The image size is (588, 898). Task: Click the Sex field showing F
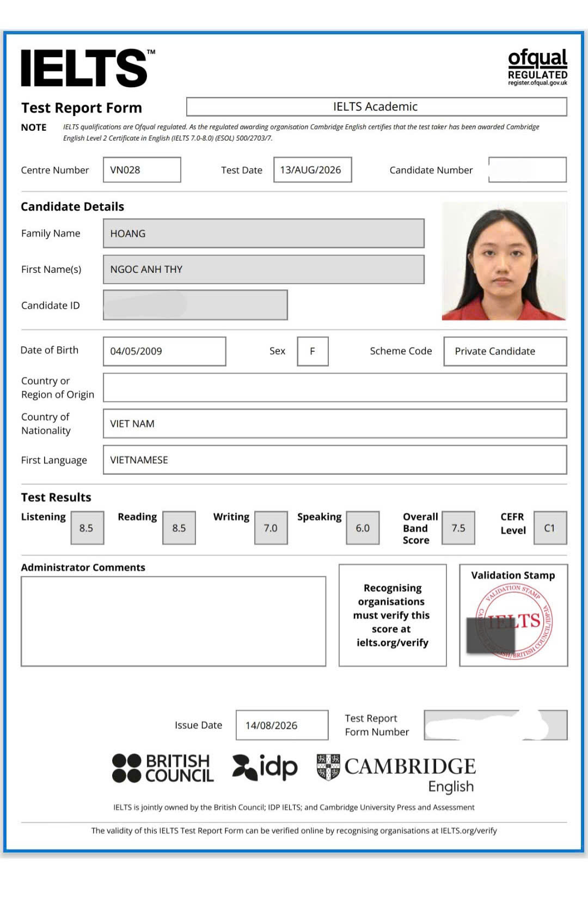[x=313, y=351]
